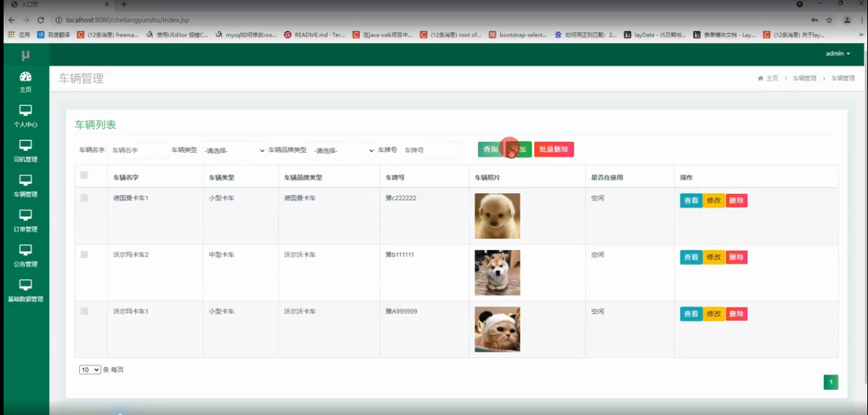Bookmark this page with the star icon
This screenshot has width=868, height=415.
click(x=829, y=20)
